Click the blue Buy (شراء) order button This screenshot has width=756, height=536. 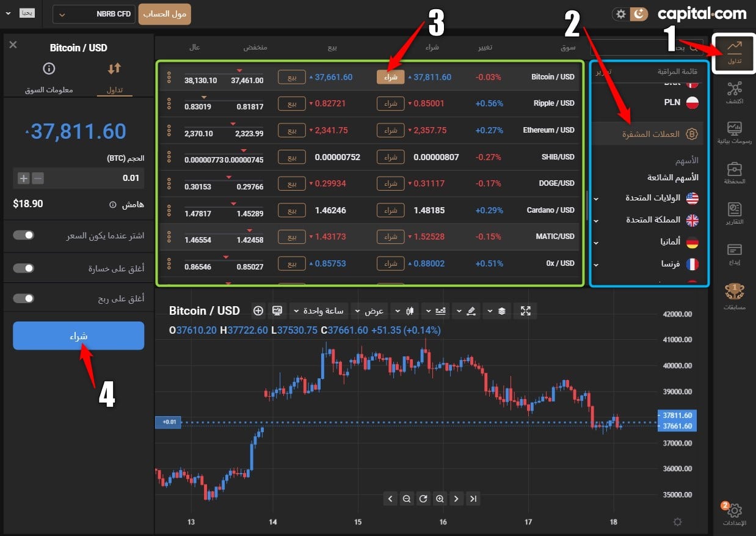pos(79,336)
